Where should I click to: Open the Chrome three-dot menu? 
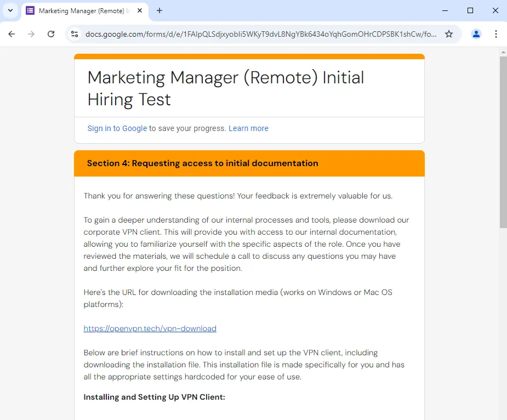496,34
